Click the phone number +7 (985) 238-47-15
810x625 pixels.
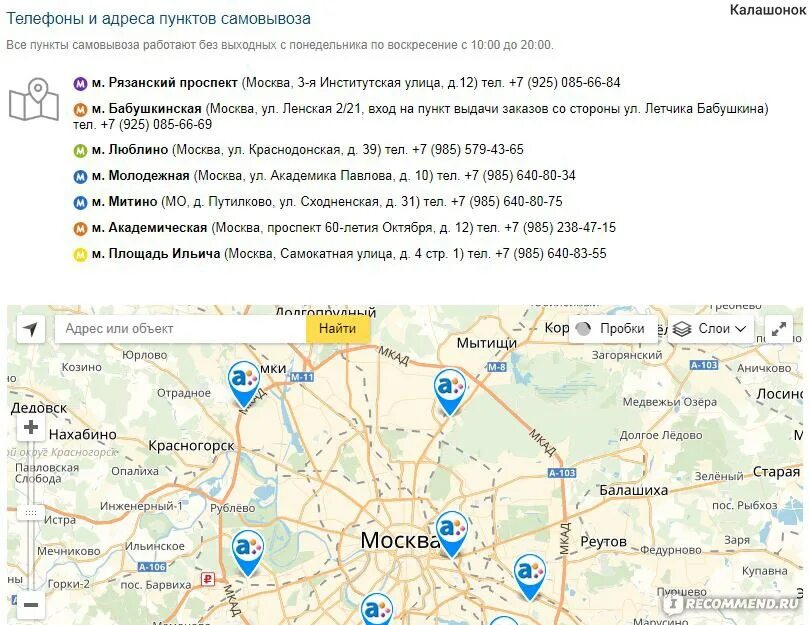point(560,228)
